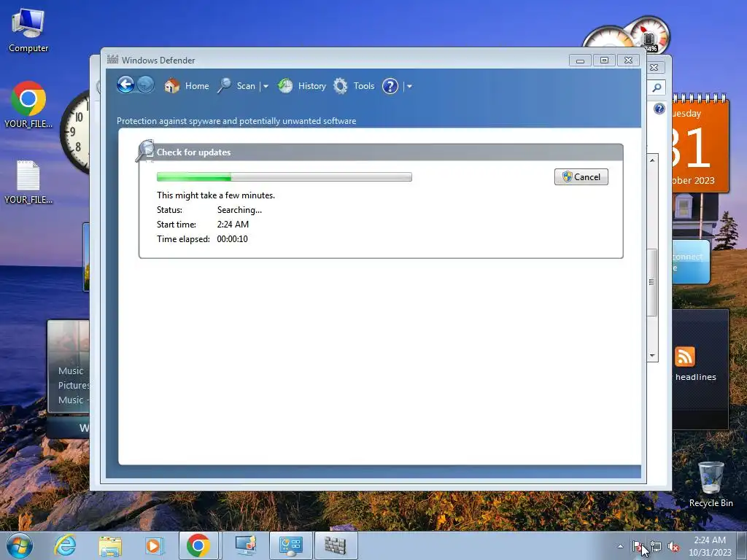This screenshot has height=560, width=747.
Task: Select the Chrome YOUR_FILE desktop shortcut
Action: coord(28,105)
